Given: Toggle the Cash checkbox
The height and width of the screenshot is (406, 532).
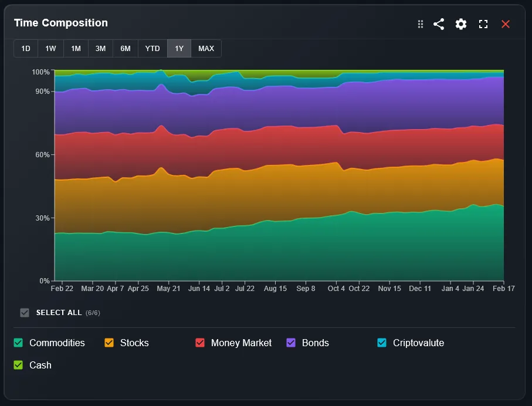Looking at the screenshot, I should pos(18,364).
